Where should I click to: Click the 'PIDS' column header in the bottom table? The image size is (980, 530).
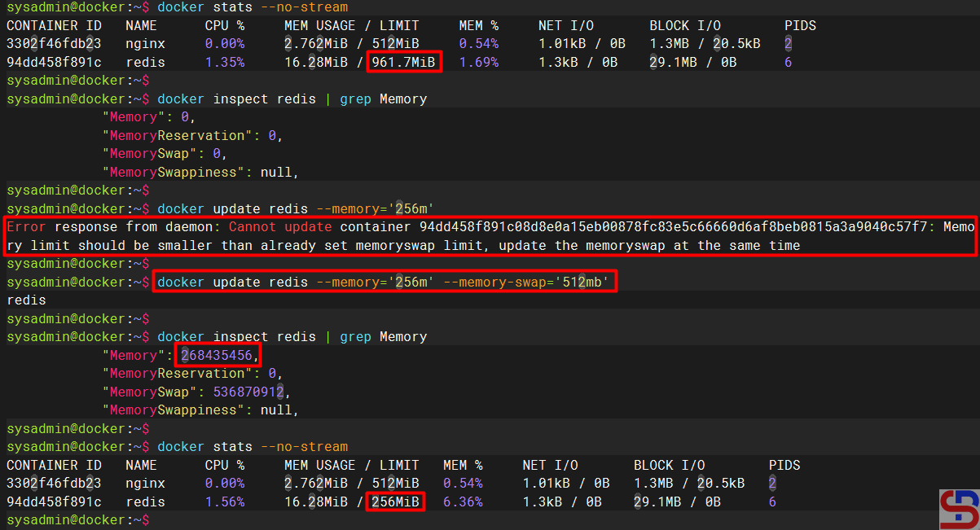784,465
